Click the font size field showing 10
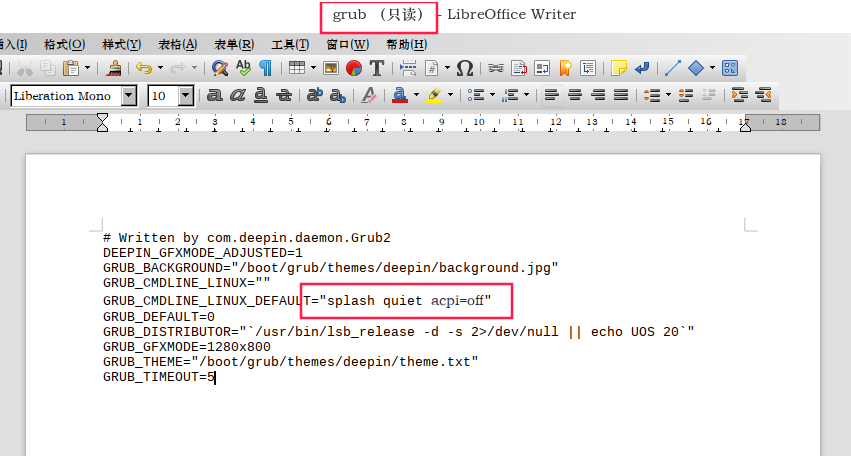Image resolution: width=851 pixels, height=456 pixels. point(163,96)
